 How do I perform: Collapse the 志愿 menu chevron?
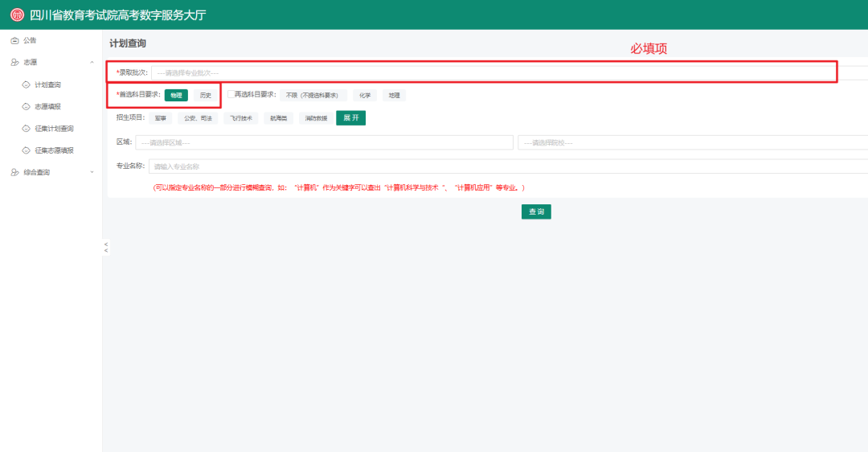point(92,63)
